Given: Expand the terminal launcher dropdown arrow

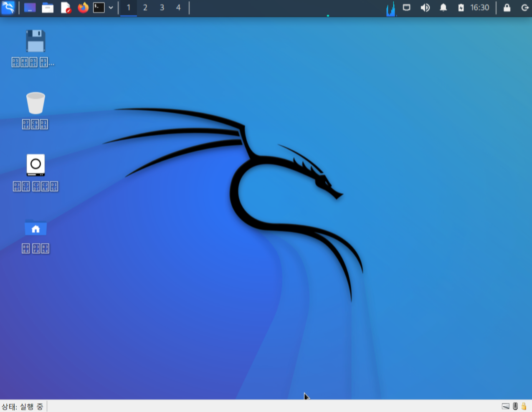Looking at the screenshot, I should (x=111, y=8).
